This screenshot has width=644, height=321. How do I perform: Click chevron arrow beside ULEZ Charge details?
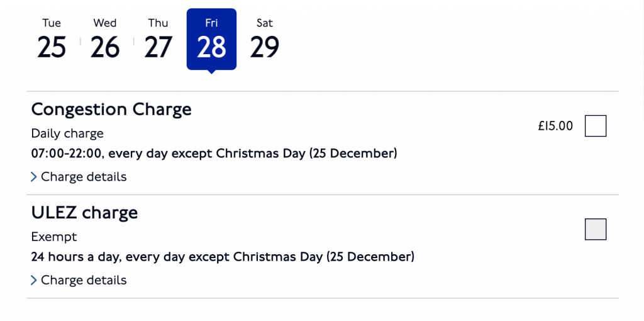pos(34,280)
